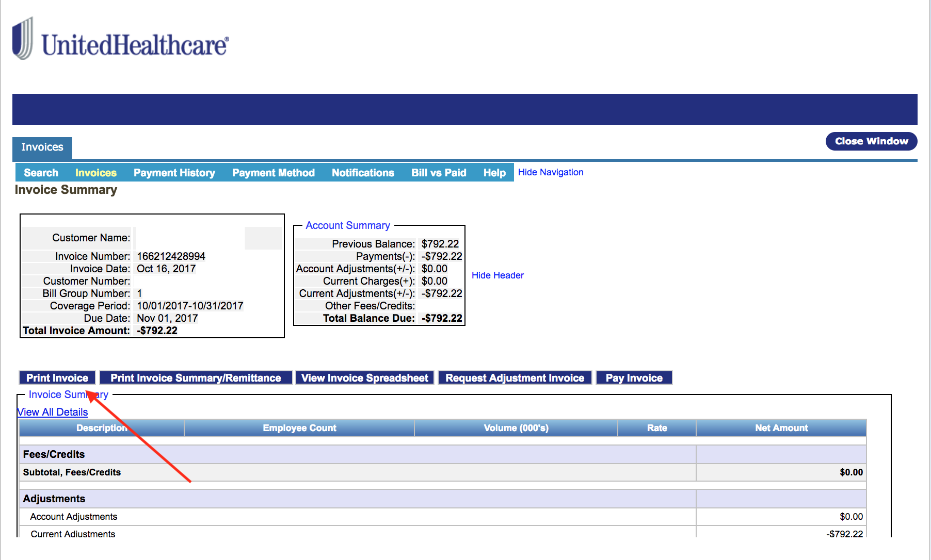Open the Payment Method section

pyautogui.click(x=273, y=172)
